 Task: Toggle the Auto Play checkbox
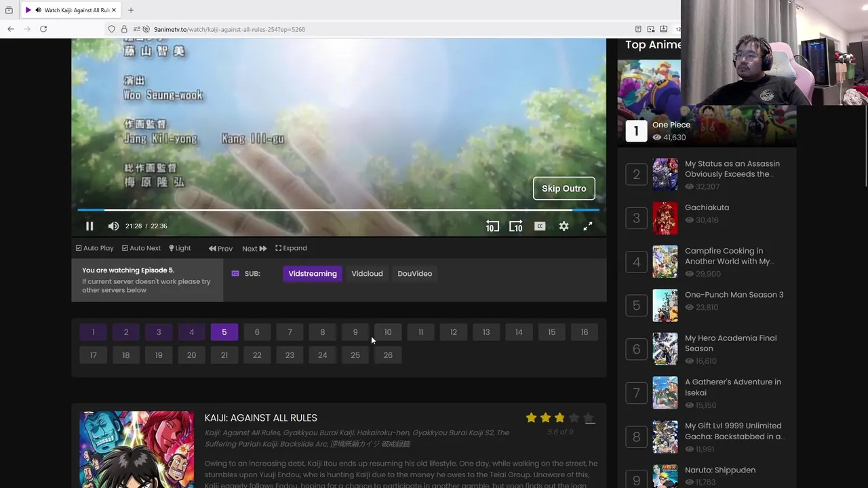pyautogui.click(x=95, y=248)
